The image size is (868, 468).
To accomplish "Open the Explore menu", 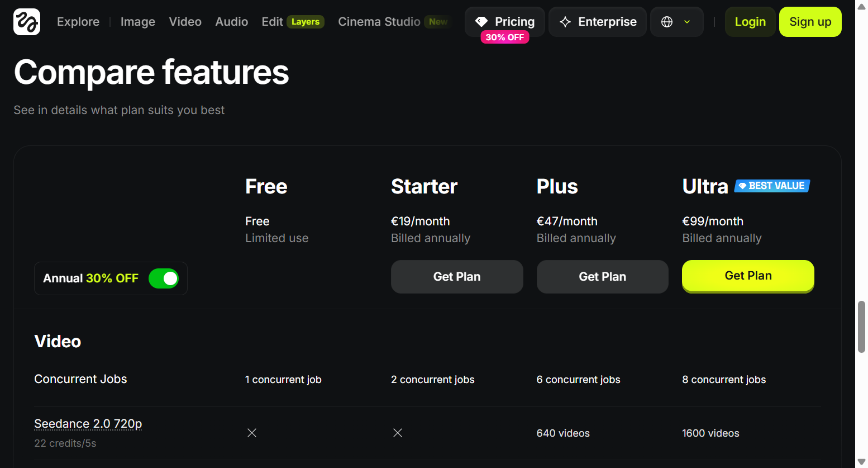I will coord(78,22).
